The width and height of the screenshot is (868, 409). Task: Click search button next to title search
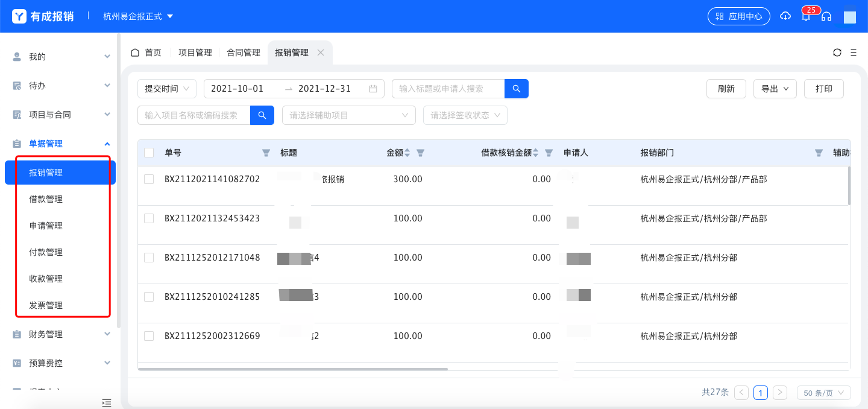pyautogui.click(x=517, y=89)
